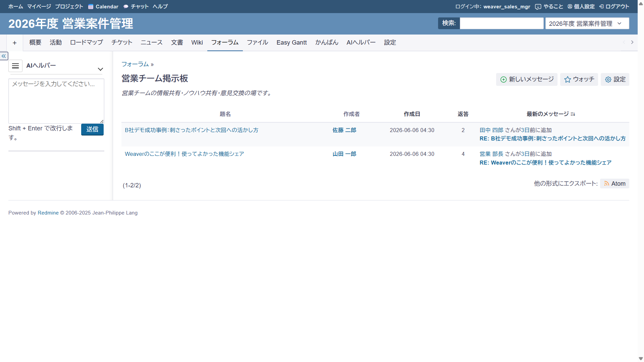Open the かんばん tab
Image resolution: width=644 pixels, height=362 pixels.
click(x=327, y=43)
